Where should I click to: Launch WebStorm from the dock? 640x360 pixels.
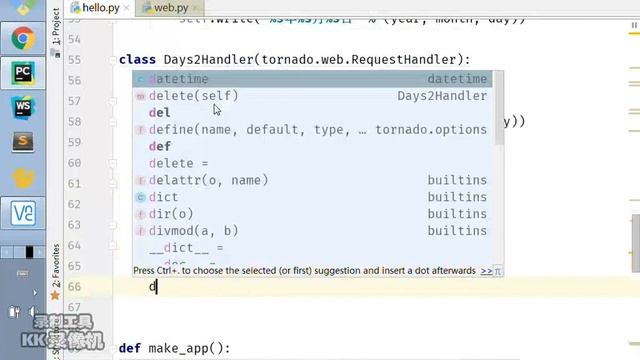(x=23, y=108)
